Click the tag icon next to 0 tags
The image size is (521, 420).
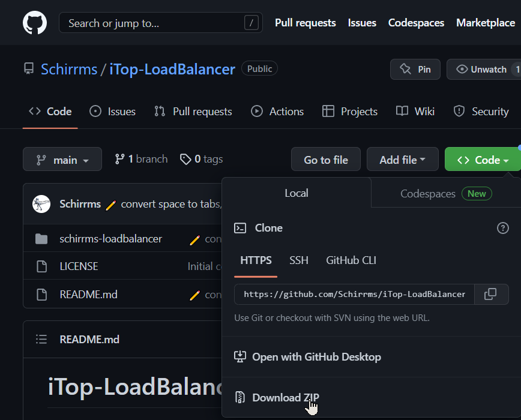[x=185, y=159]
